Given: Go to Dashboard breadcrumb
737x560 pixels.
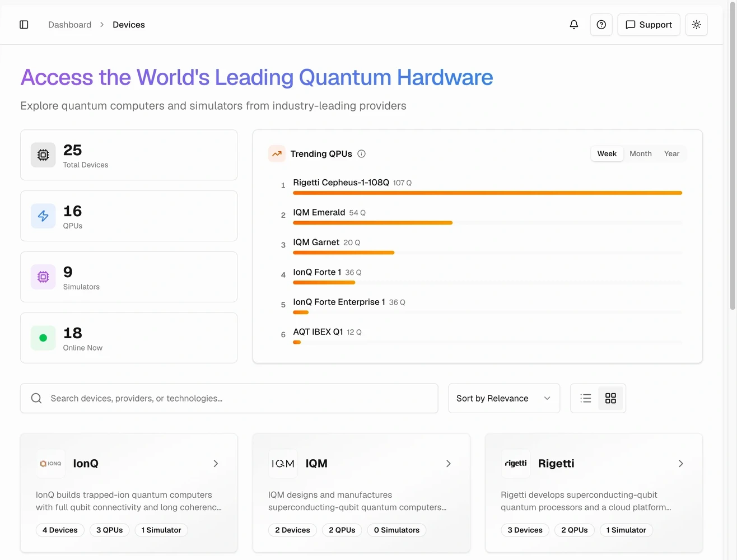Looking at the screenshot, I should coord(69,25).
